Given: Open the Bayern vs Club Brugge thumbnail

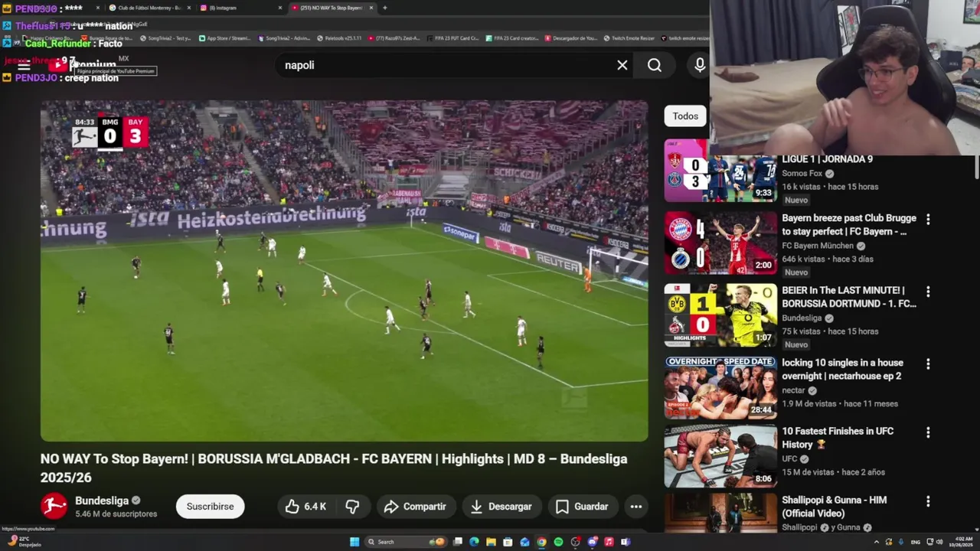Looking at the screenshot, I should click(x=720, y=243).
